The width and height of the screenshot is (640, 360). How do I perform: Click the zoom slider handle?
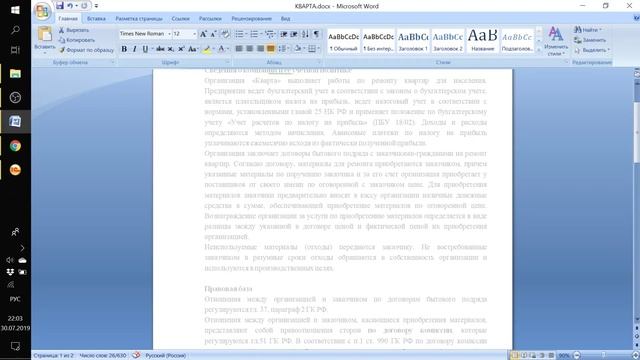603,356
